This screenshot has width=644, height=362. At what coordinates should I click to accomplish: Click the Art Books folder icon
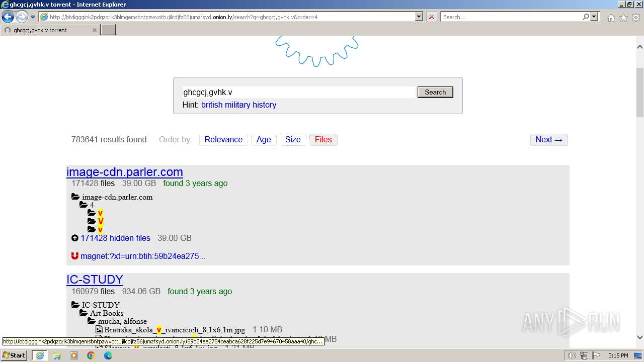(84, 313)
